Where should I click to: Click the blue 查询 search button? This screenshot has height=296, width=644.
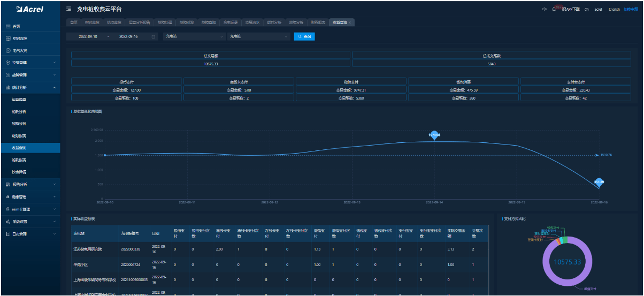pyautogui.click(x=304, y=36)
